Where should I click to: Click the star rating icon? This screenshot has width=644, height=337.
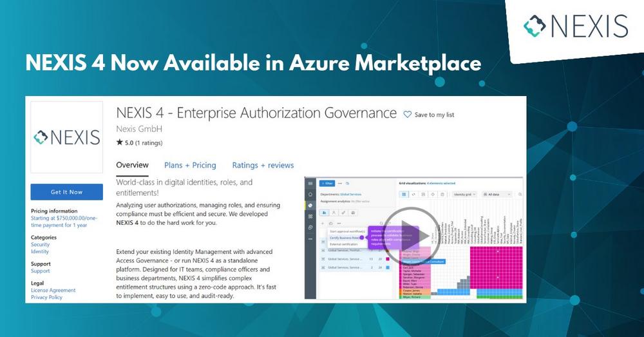119,142
